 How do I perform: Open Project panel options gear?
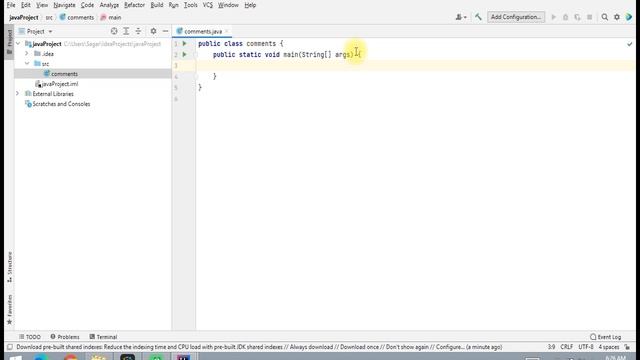click(153, 31)
